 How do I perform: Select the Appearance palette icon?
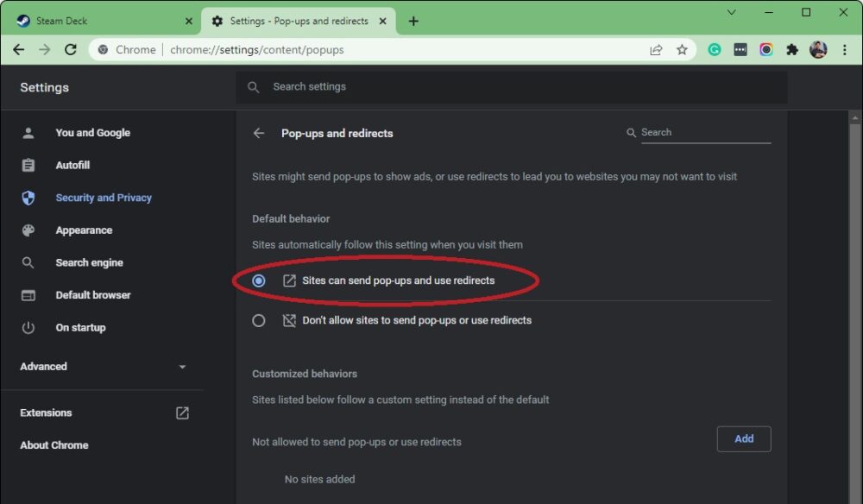28,230
